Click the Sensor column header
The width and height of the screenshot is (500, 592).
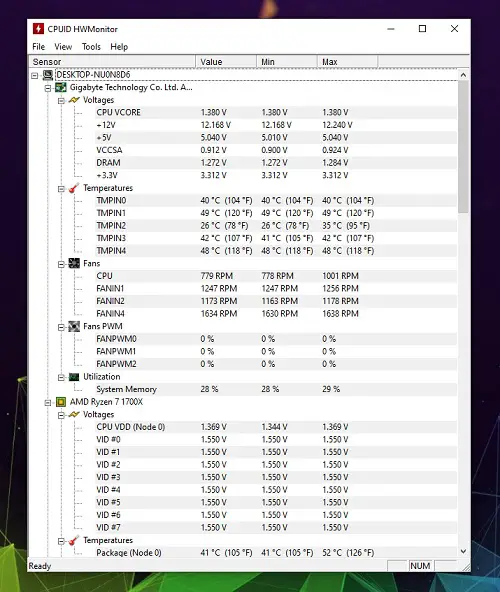112,62
